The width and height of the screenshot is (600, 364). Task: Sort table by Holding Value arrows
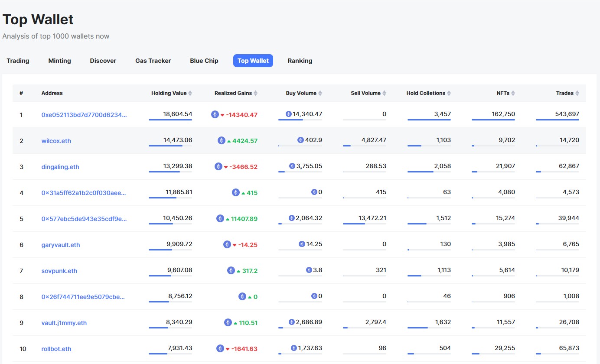pyautogui.click(x=190, y=93)
